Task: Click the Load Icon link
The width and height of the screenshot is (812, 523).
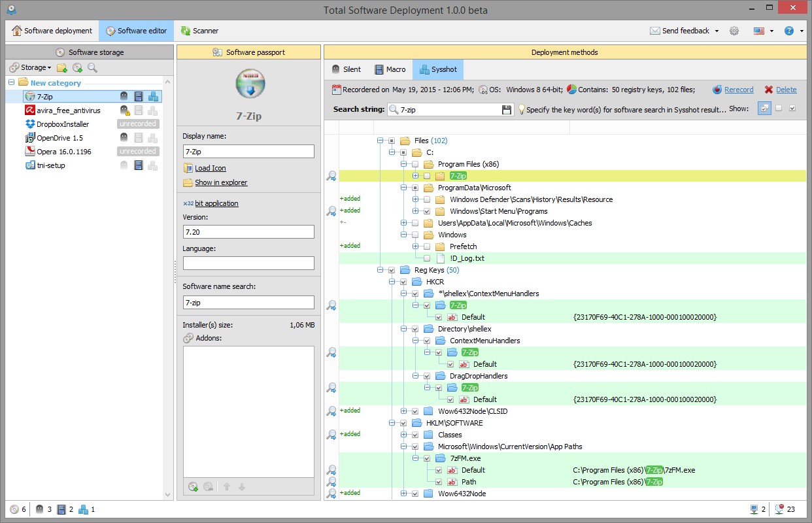Action: (210, 168)
